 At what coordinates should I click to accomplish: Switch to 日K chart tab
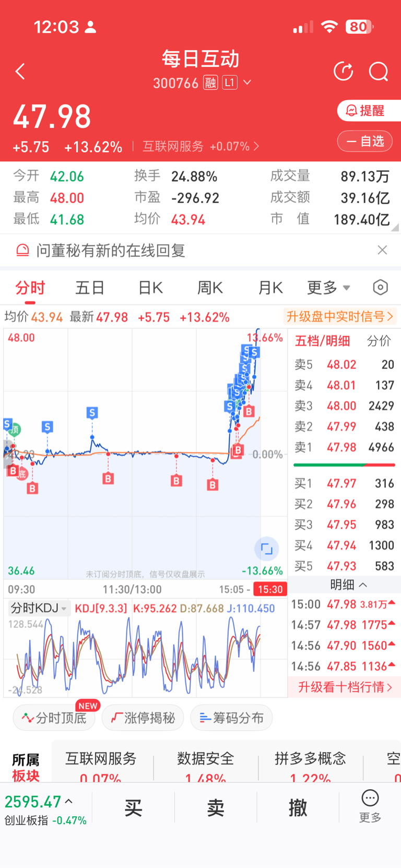click(x=150, y=288)
